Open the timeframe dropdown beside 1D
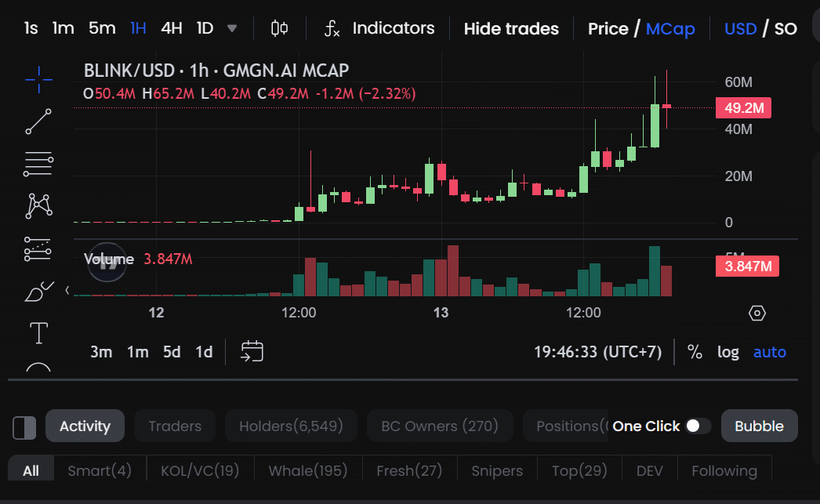Image resolution: width=820 pixels, height=504 pixels. pyautogui.click(x=232, y=27)
